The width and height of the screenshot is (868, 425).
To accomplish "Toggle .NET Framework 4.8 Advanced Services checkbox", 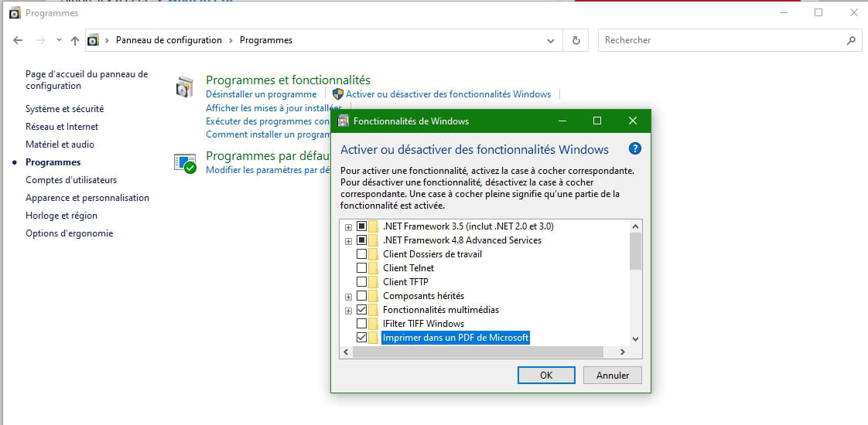I will point(361,240).
